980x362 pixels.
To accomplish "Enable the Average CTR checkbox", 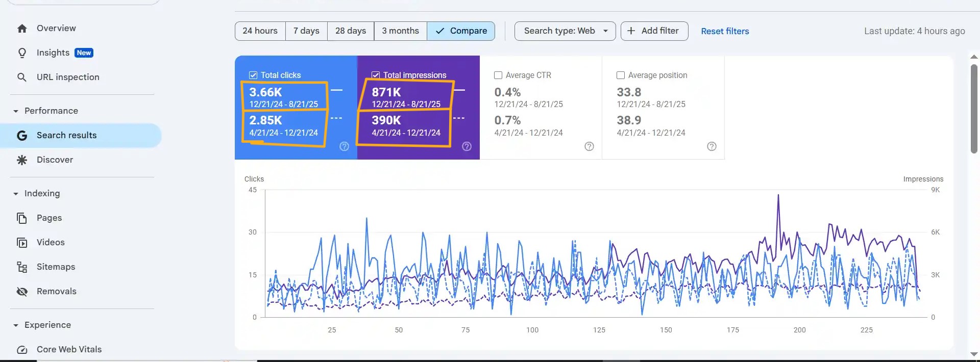I will click(498, 75).
